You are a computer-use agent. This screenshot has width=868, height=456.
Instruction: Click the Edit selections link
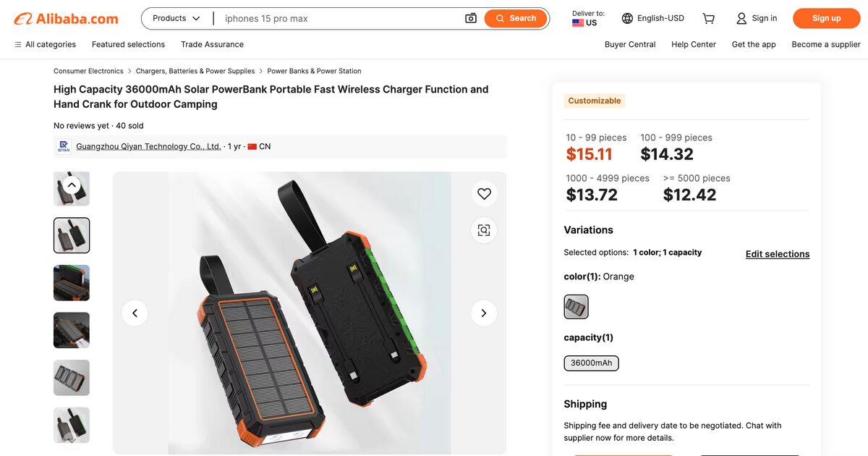pyautogui.click(x=777, y=254)
